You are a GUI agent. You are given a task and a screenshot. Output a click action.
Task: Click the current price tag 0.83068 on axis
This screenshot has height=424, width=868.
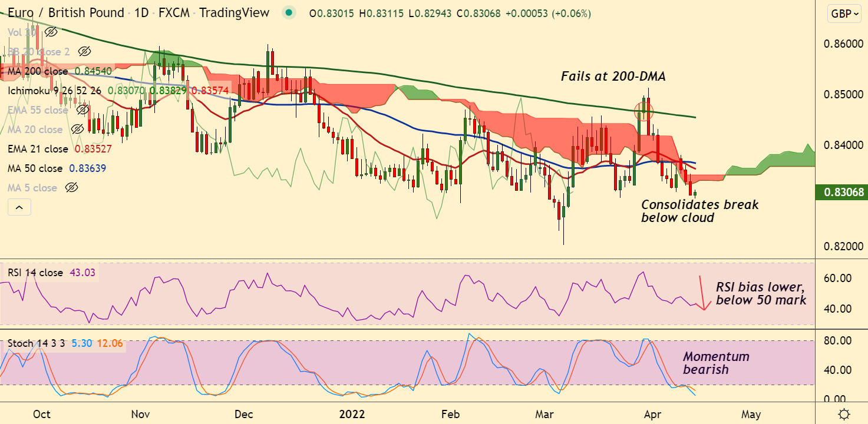click(840, 192)
